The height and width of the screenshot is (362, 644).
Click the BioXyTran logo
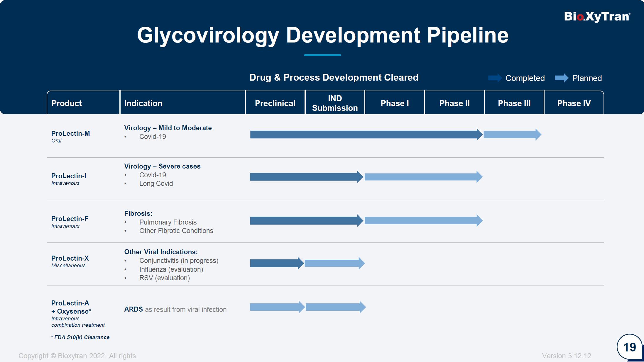[597, 17]
